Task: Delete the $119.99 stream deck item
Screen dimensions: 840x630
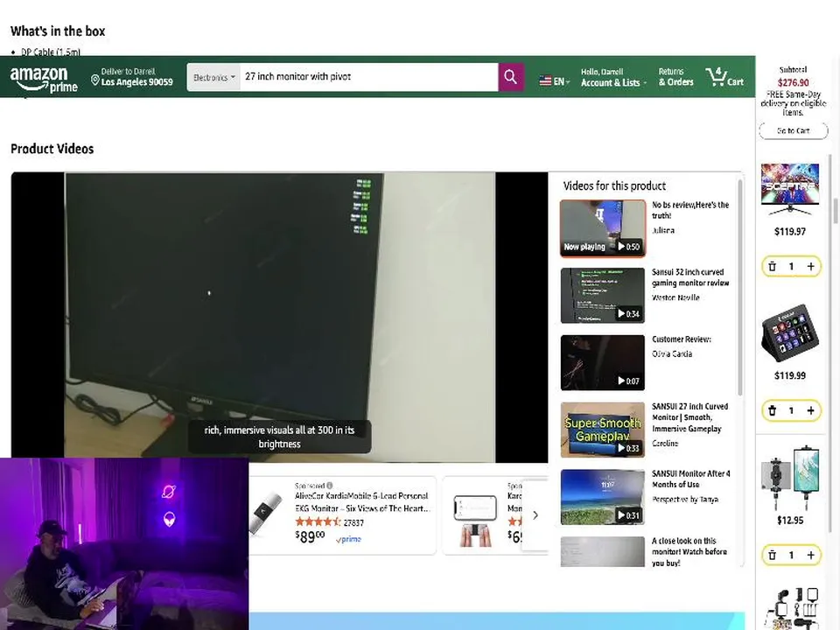Action: pos(772,410)
